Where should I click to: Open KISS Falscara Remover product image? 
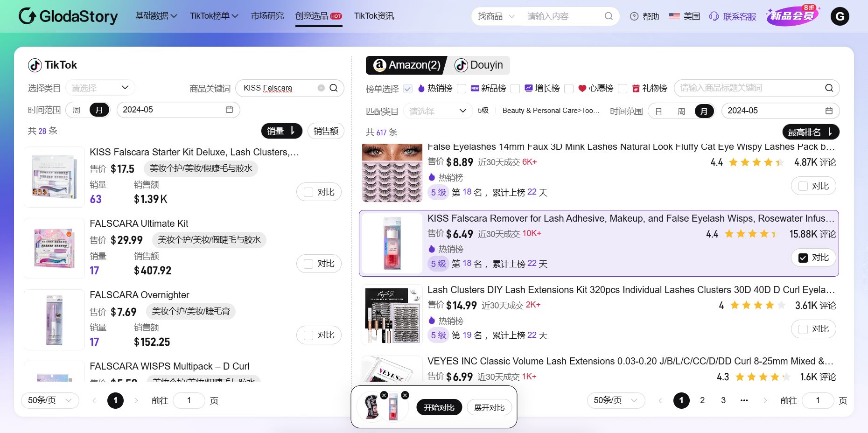click(392, 243)
